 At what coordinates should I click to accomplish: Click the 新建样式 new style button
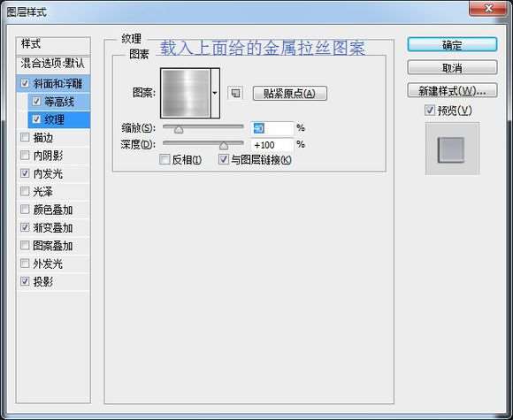(x=453, y=90)
